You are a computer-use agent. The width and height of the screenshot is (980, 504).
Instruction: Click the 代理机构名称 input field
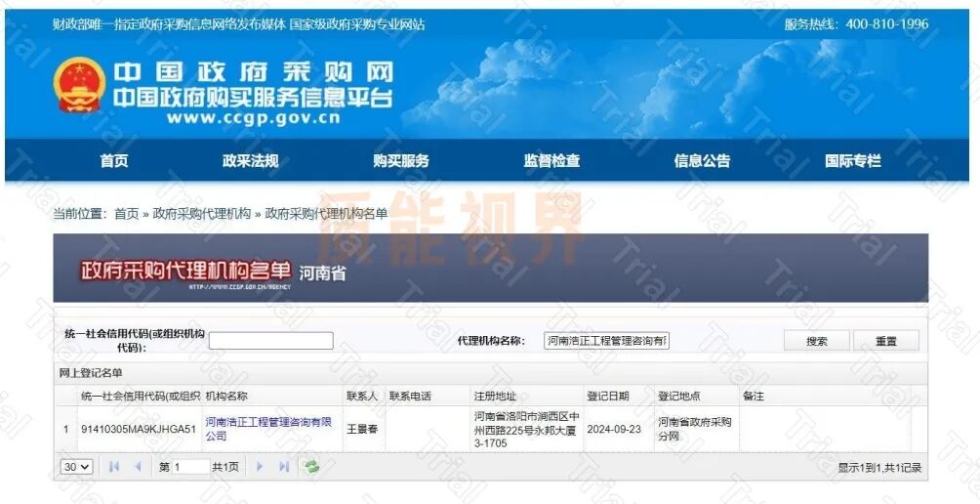[x=606, y=341]
